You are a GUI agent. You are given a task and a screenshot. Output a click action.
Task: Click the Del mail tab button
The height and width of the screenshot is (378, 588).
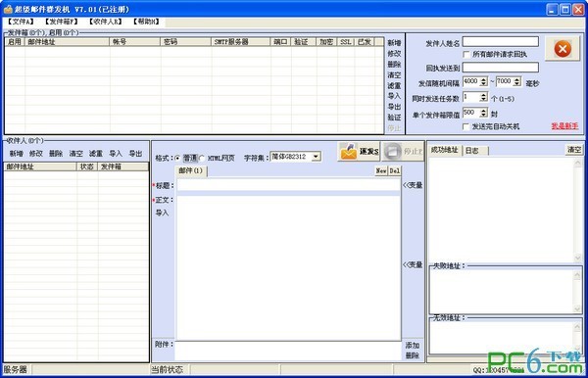coord(394,170)
